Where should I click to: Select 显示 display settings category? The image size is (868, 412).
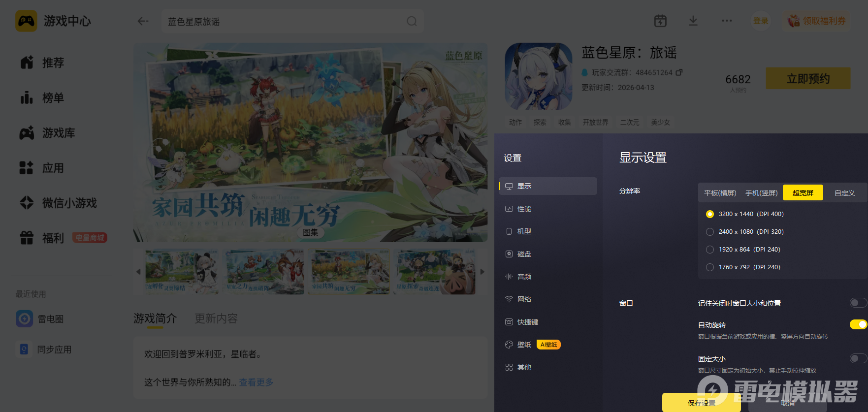click(548, 186)
